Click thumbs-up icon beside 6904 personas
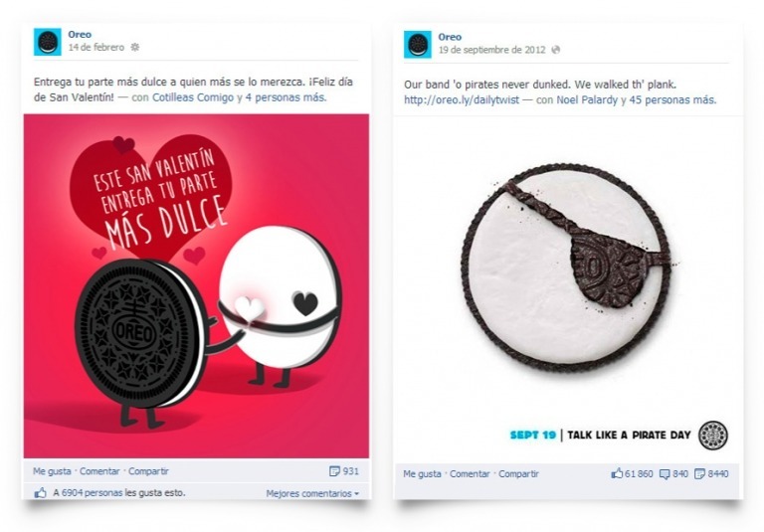The image size is (764, 532). click(x=41, y=492)
